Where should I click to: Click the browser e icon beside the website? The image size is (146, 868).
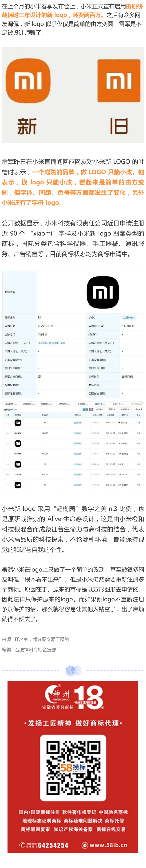pyautogui.click(x=85, y=845)
